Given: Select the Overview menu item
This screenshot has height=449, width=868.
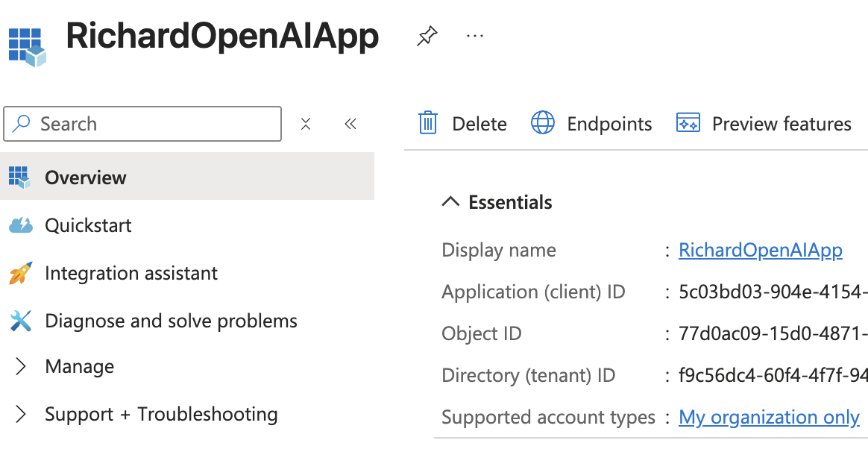Looking at the screenshot, I should [86, 178].
